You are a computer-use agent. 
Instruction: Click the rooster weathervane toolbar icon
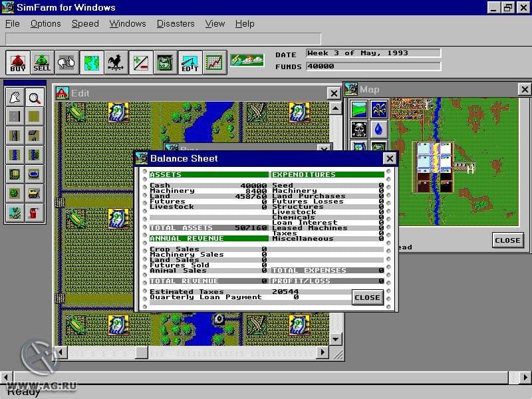[x=116, y=63]
